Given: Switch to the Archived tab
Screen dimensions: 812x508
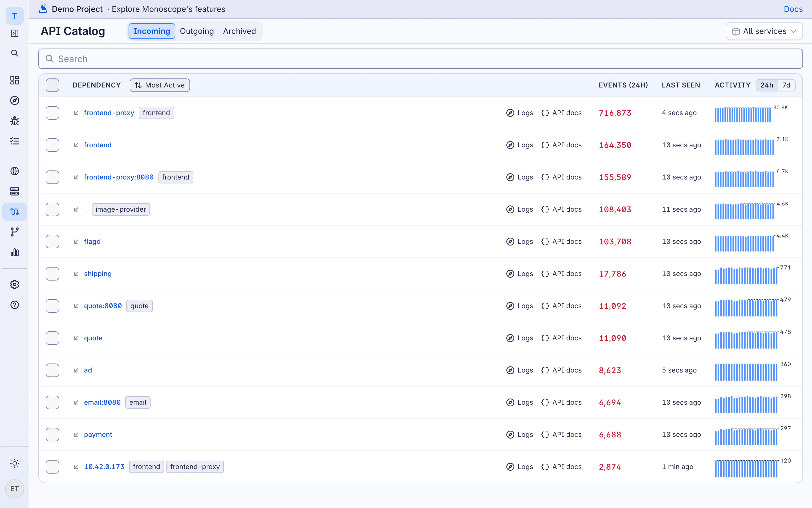Looking at the screenshot, I should (239, 31).
